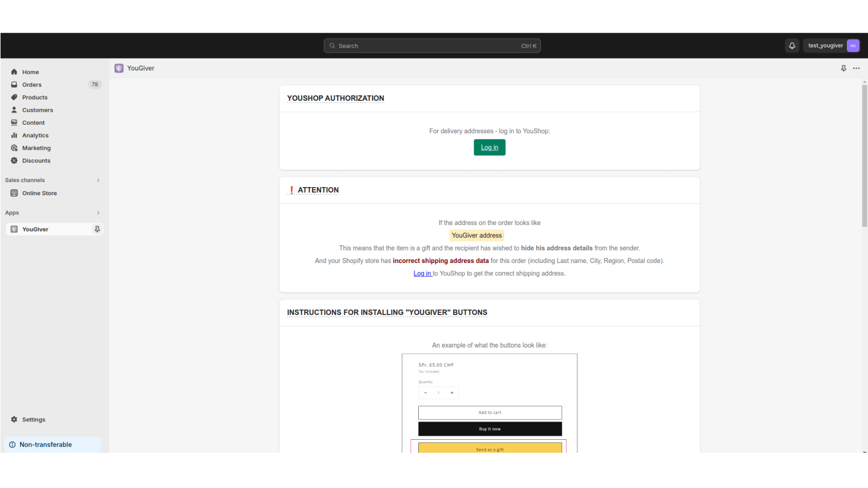This screenshot has width=868, height=488.
Task: Increase quantity with the plus stepper
Action: [451, 393]
